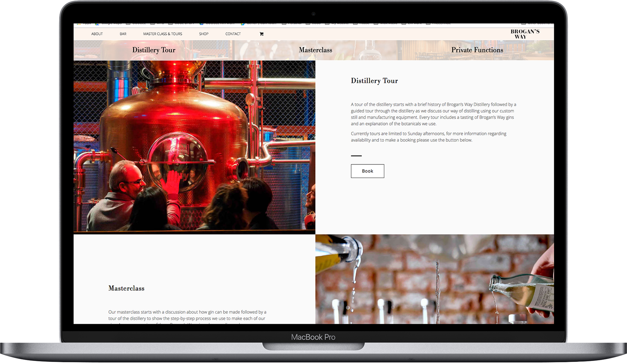Open the ABOUT menu item

pos(97,34)
